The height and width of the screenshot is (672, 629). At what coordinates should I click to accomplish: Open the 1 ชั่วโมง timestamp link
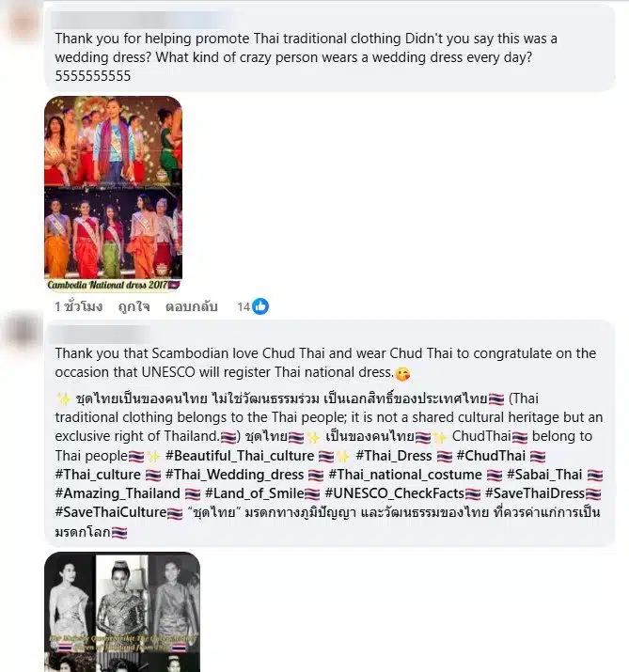78,306
